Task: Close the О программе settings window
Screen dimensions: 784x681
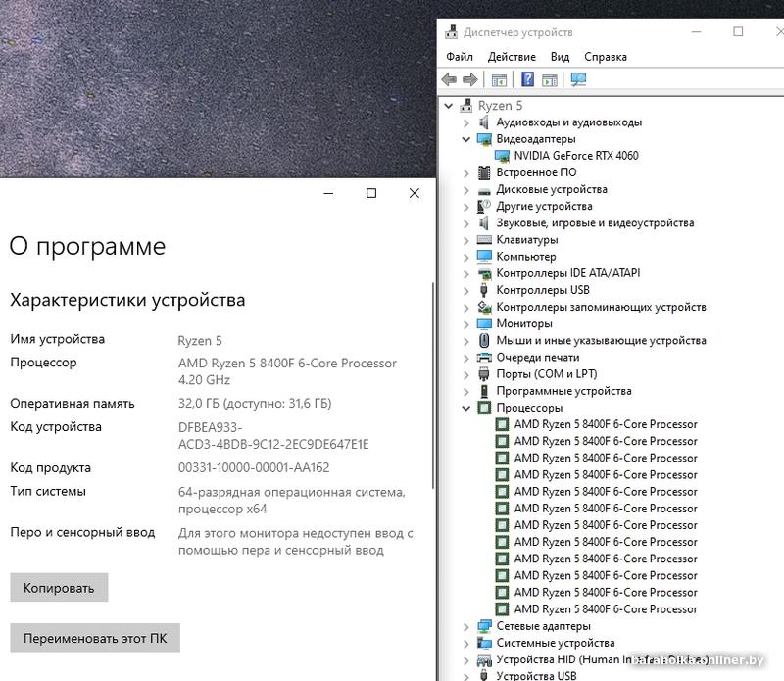Action: (414, 193)
